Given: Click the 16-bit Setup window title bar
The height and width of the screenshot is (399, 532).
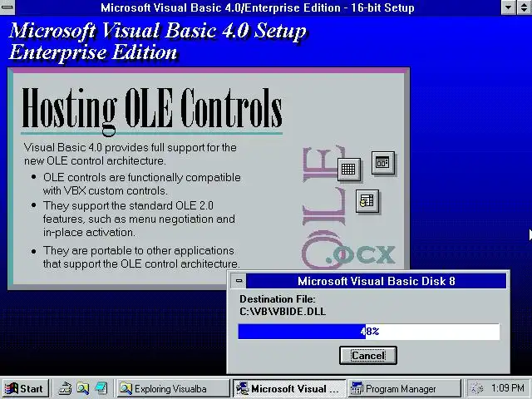Looking at the screenshot, I should click(x=258, y=7).
